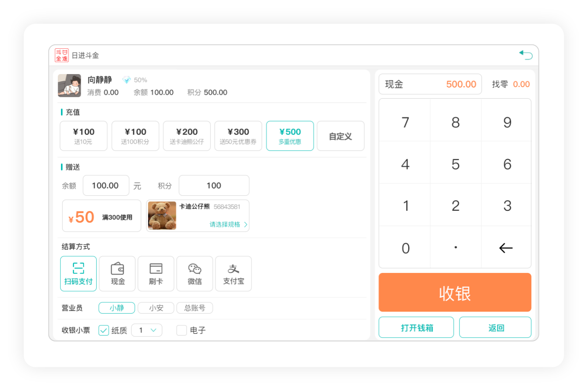Click the 现金 500.00 amount field

coord(430,84)
